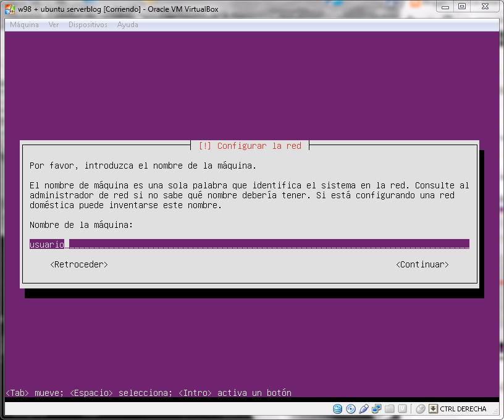Click the Tab/Espacio/Intro help line
This screenshot has height=420, width=504.
(148, 393)
